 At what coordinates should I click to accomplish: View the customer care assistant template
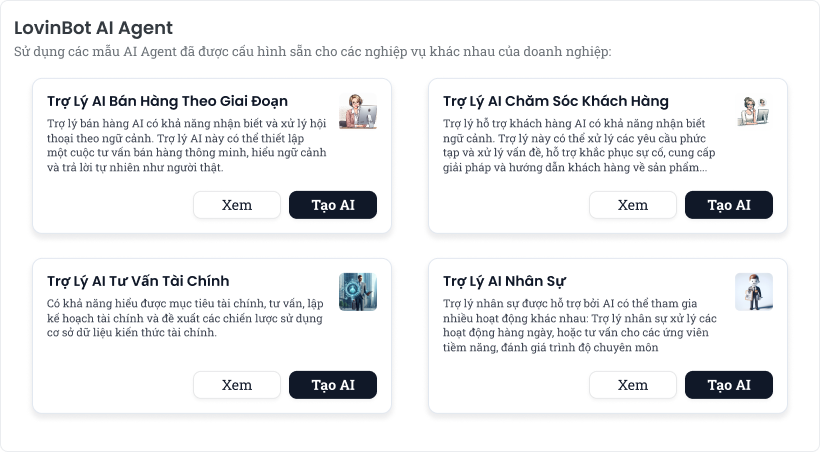[x=633, y=205]
